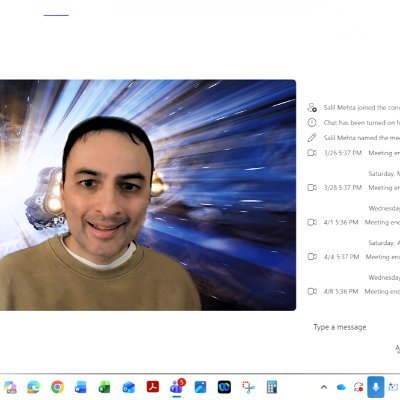Expand the hidden system tray icons chevron

coord(323,387)
